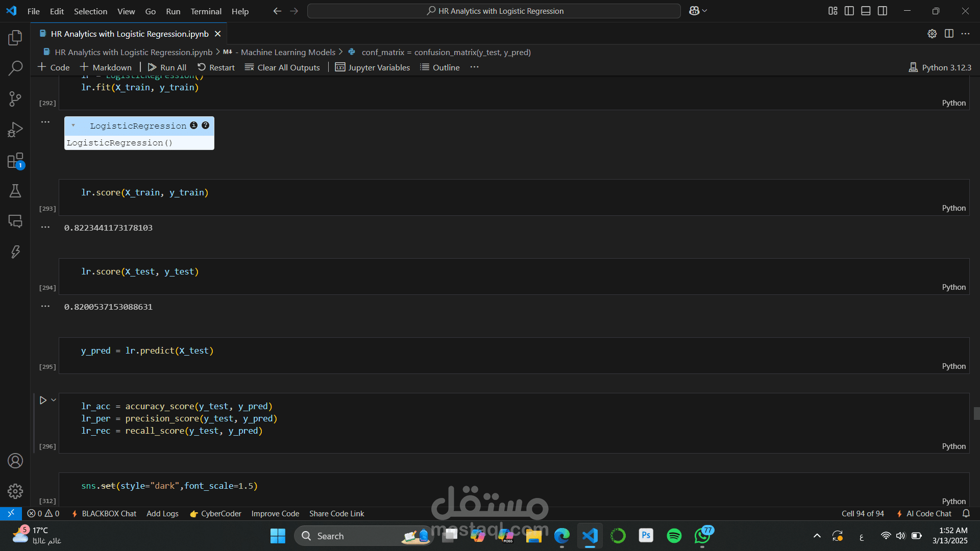The image size is (980, 551).
Task: Toggle the Panel layout button
Action: click(x=866, y=11)
